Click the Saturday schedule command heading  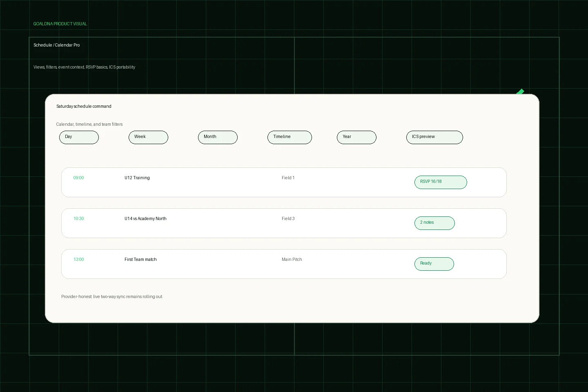(x=84, y=106)
